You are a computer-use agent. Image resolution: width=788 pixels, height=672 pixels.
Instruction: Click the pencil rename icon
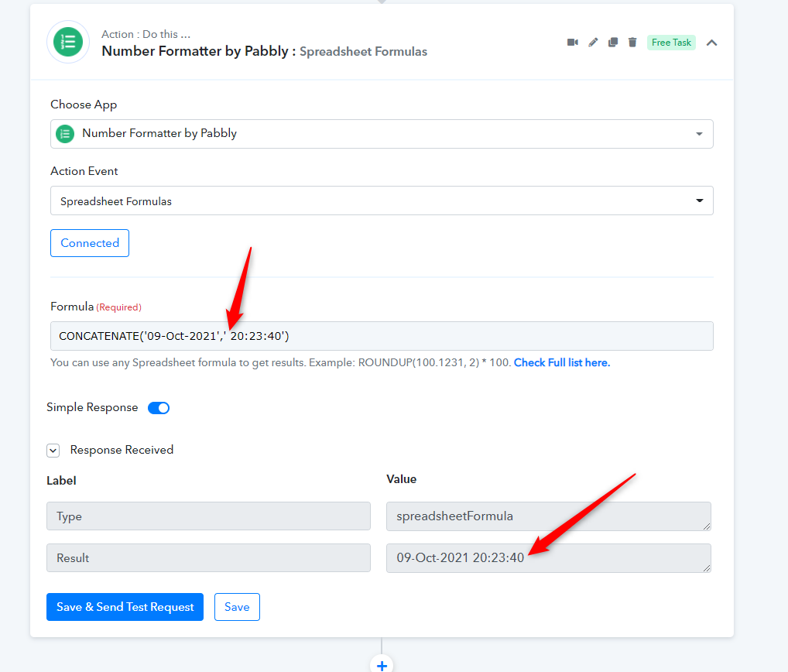(x=593, y=43)
